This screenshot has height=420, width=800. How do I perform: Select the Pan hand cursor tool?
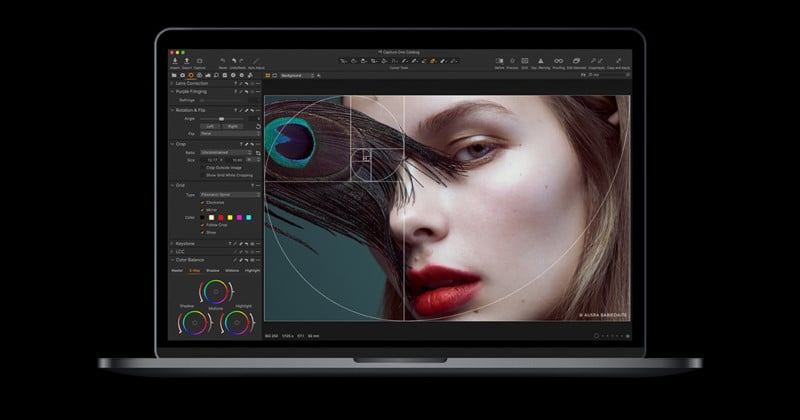(354, 61)
